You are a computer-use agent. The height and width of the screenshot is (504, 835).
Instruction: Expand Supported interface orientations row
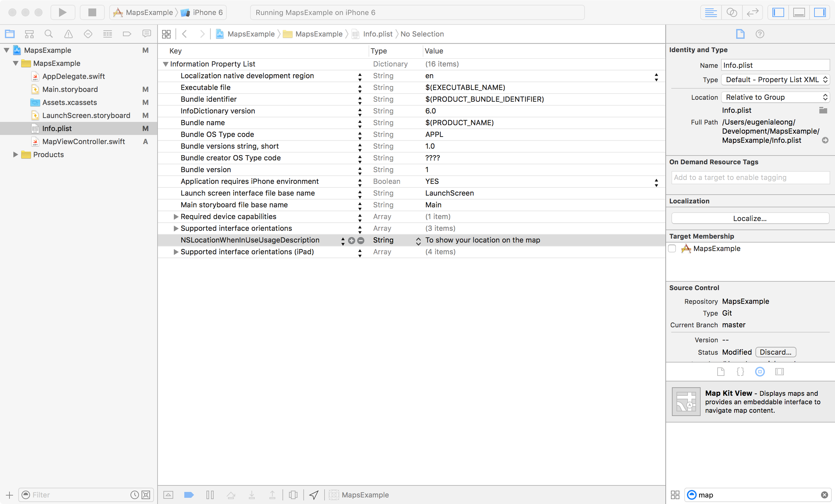click(x=176, y=228)
